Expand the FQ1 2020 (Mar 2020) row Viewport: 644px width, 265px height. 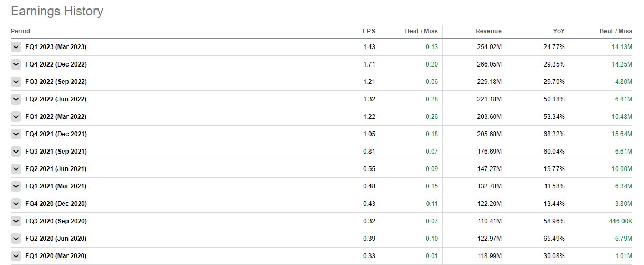(16, 256)
